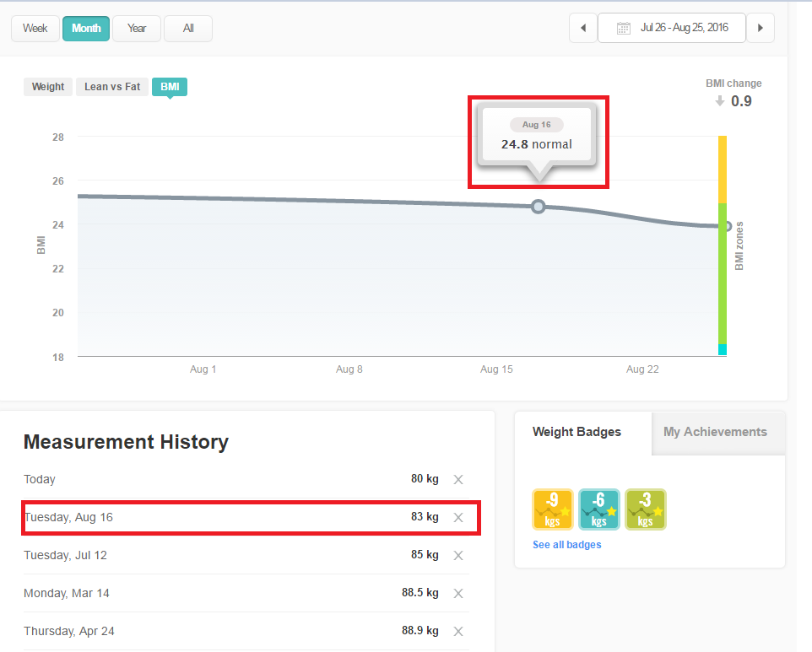Open the My Achievements tab

pyautogui.click(x=718, y=433)
